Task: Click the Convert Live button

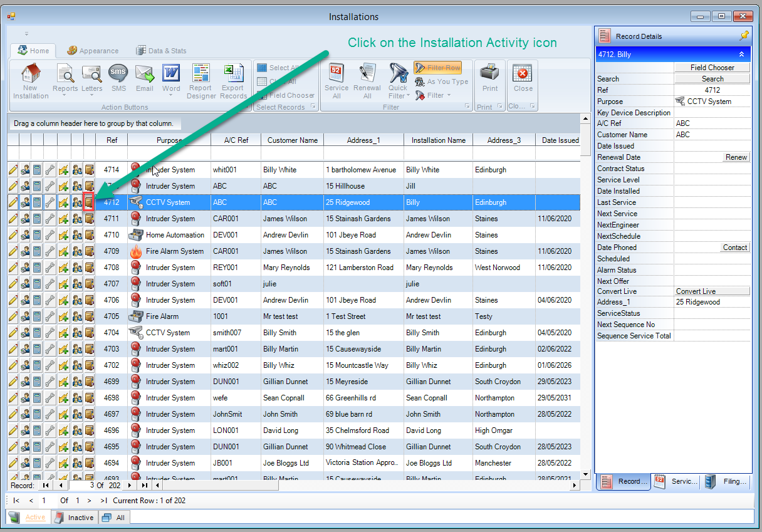Action: [712, 291]
